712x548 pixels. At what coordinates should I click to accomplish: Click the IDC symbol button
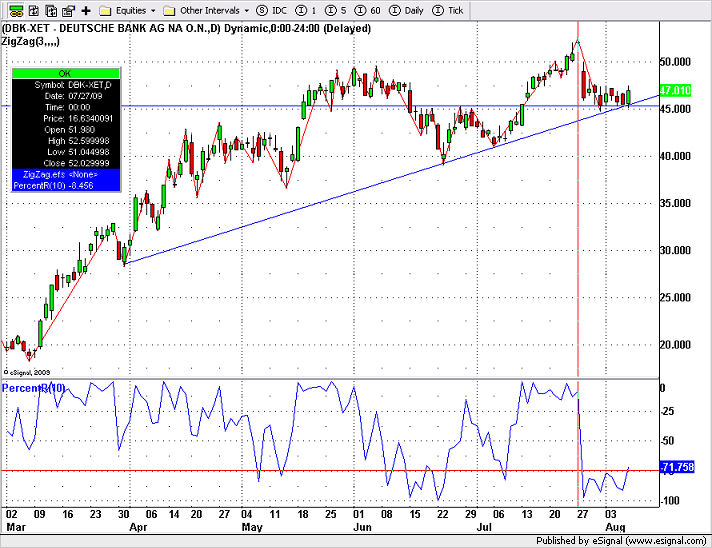(x=272, y=10)
